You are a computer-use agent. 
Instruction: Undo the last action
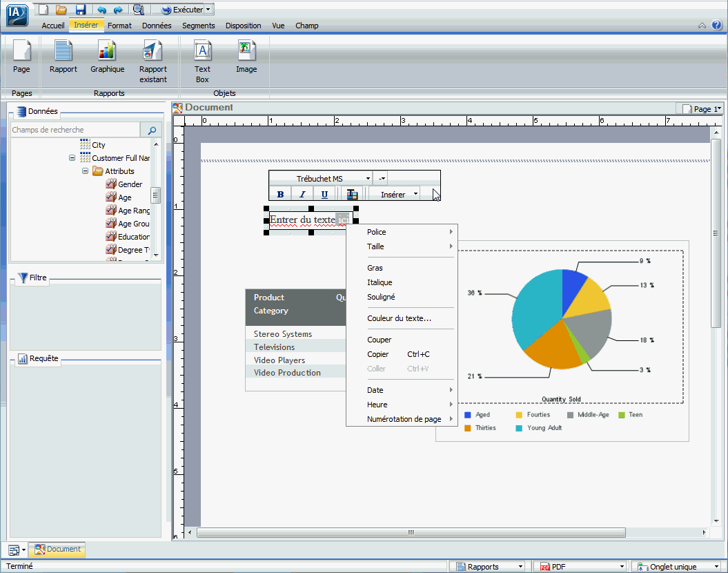pyautogui.click(x=101, y=9)
